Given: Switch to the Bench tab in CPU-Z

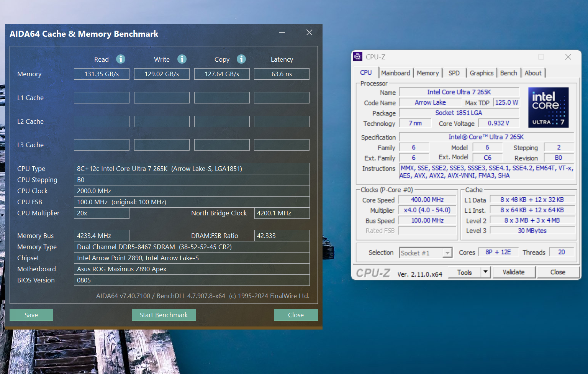Looking at the screenshot, I should coord(509,73).
